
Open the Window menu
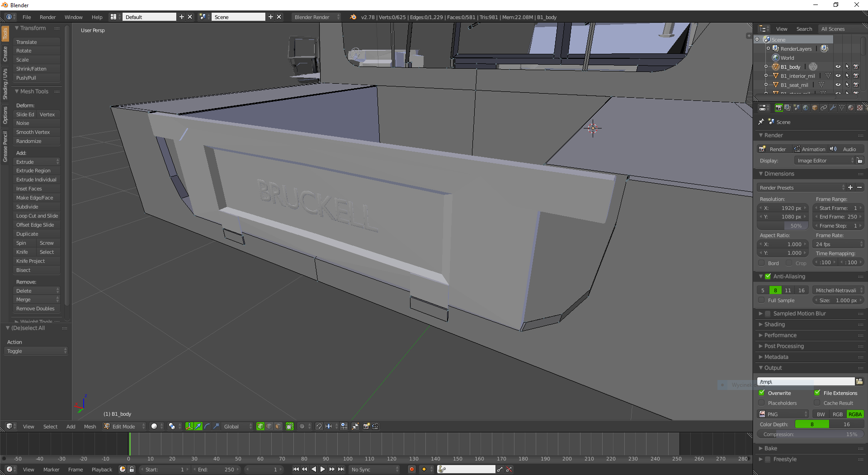(x=73, y=17)
